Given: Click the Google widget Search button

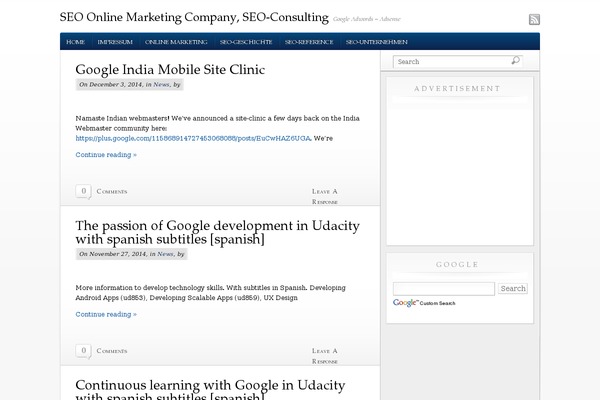Looking at the screenshot, I should [x=513, y=289].
